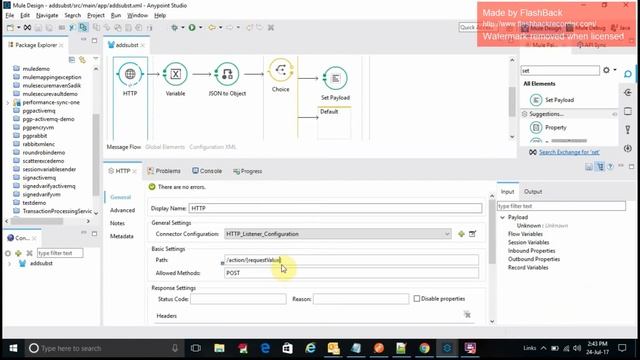This screenshot has height=360, width=640.
Task: Switch to the Output tab
Action: point(533,191)
